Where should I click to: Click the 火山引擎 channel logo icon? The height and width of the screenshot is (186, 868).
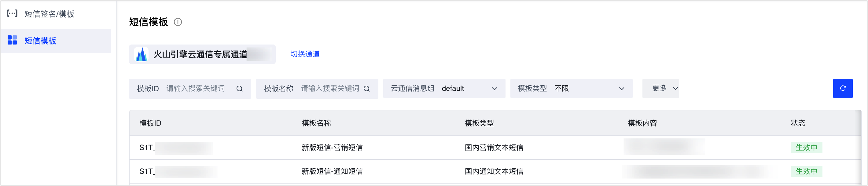142,55
